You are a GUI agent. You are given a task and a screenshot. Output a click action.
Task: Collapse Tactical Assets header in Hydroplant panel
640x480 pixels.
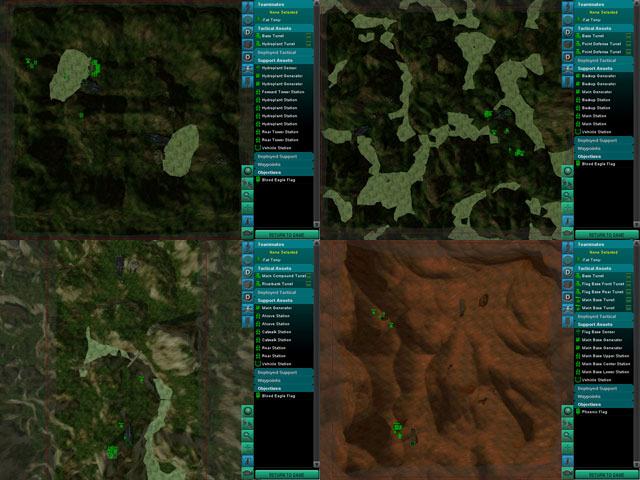tap(284, 28)
